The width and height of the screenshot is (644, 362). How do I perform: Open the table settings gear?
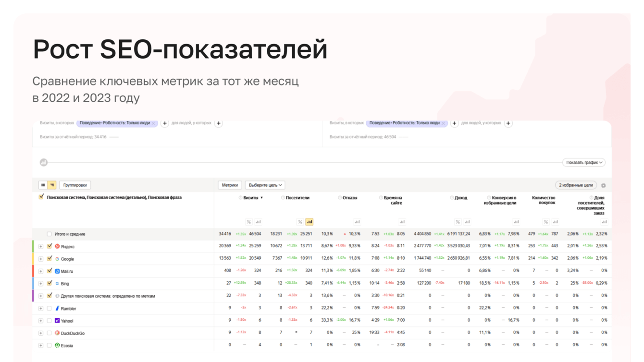click(604, 185)
